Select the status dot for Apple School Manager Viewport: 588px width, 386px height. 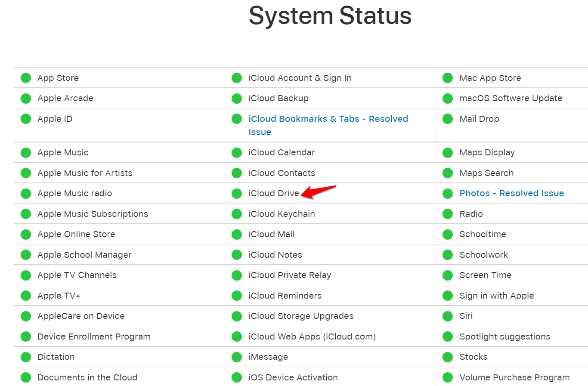pyautogui.click(x=26, y=255)
